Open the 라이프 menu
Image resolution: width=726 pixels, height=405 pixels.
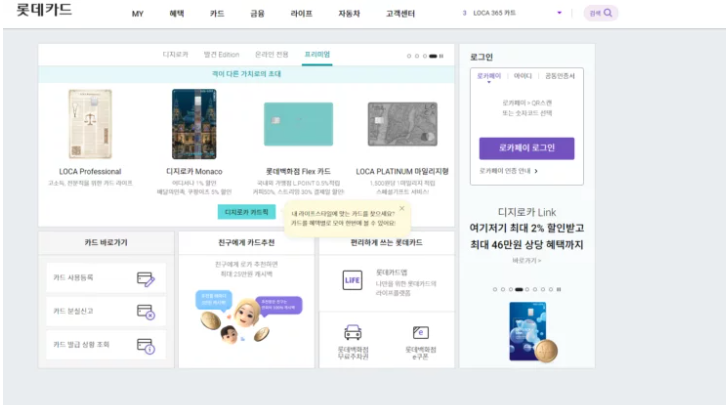(301, 13)
